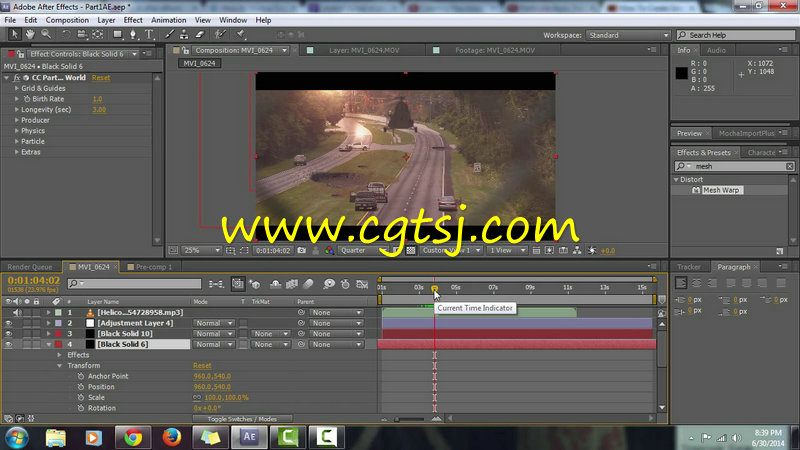Click the Draft 3D icon in timeline
Image resolution: width=800 pixels, height=450 pixels.
(255, 284)
